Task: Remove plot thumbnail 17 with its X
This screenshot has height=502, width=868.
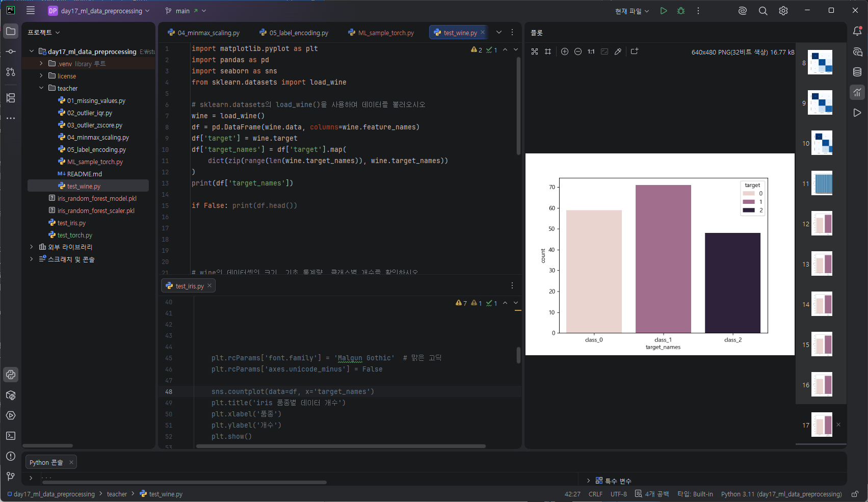Action: tap(838, 425)
